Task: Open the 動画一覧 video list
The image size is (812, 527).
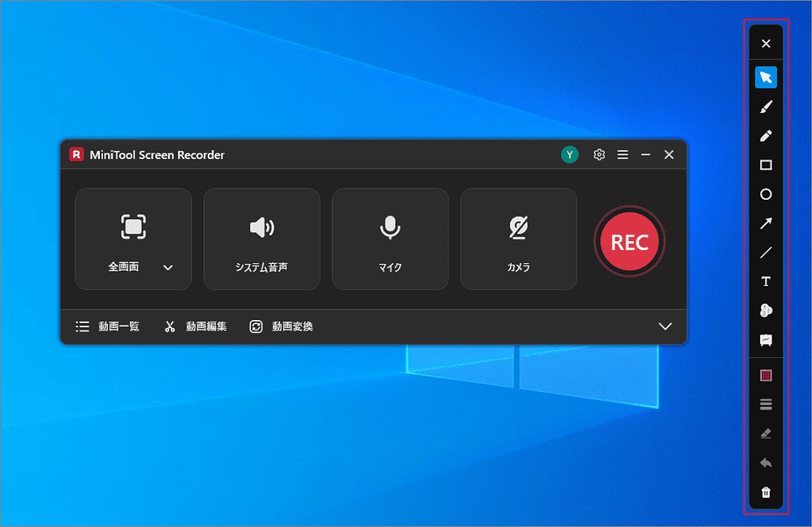Action: click(108, 326)
